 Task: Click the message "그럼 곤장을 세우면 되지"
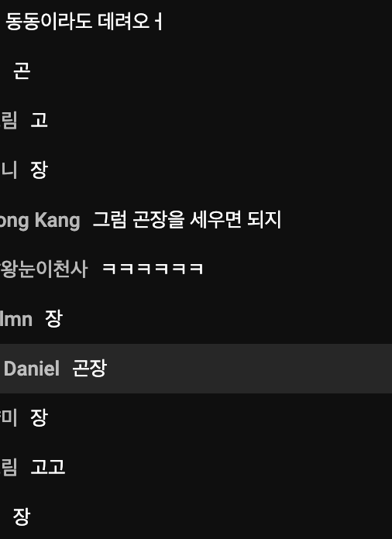187,219
